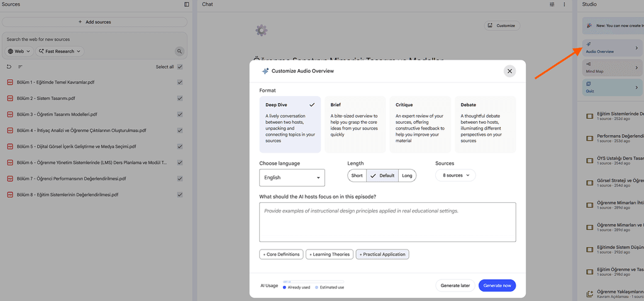Image resolution: width=644 pixels, height=301 pixels.
Task: Click the PDF icon of Bölüm 1
Action: 10,82
